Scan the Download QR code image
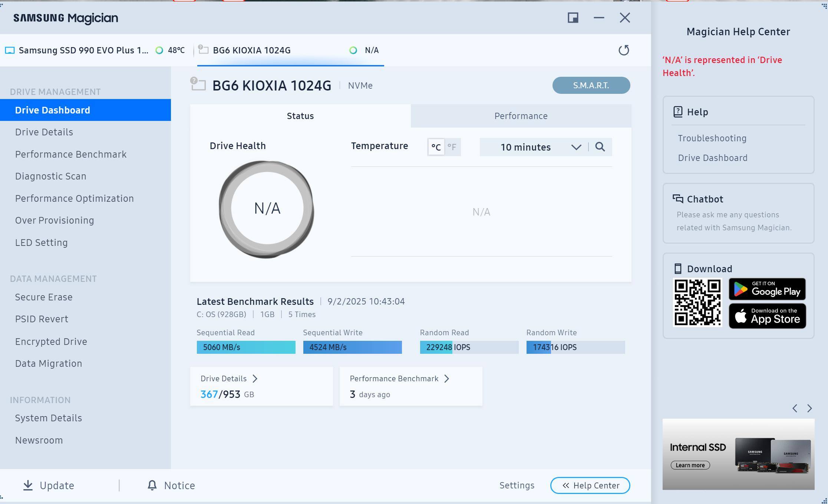The height and width of the screenshot is (504, 828). [697, 302]
